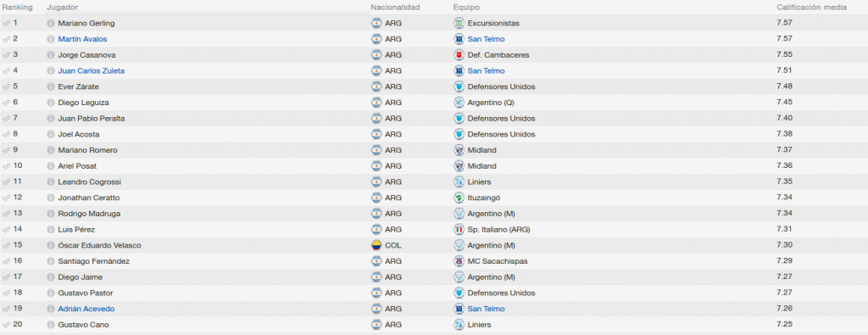Sort by Nacionalidad column header

click(395, 8)
